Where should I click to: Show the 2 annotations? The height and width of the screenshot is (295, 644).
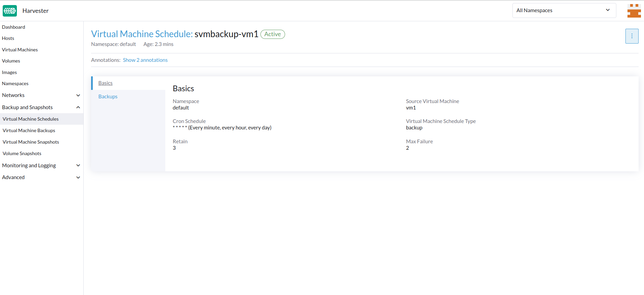coord(145,60)
